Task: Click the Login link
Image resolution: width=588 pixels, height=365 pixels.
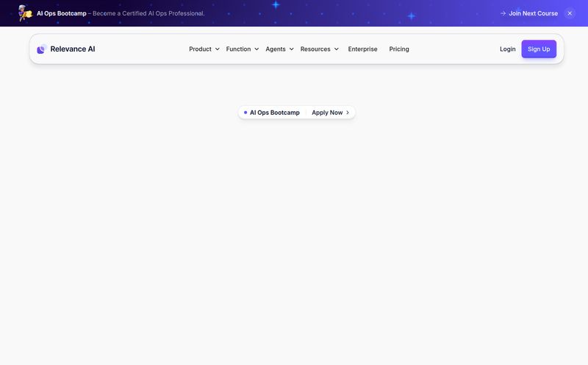Action: tap(507, 49)
